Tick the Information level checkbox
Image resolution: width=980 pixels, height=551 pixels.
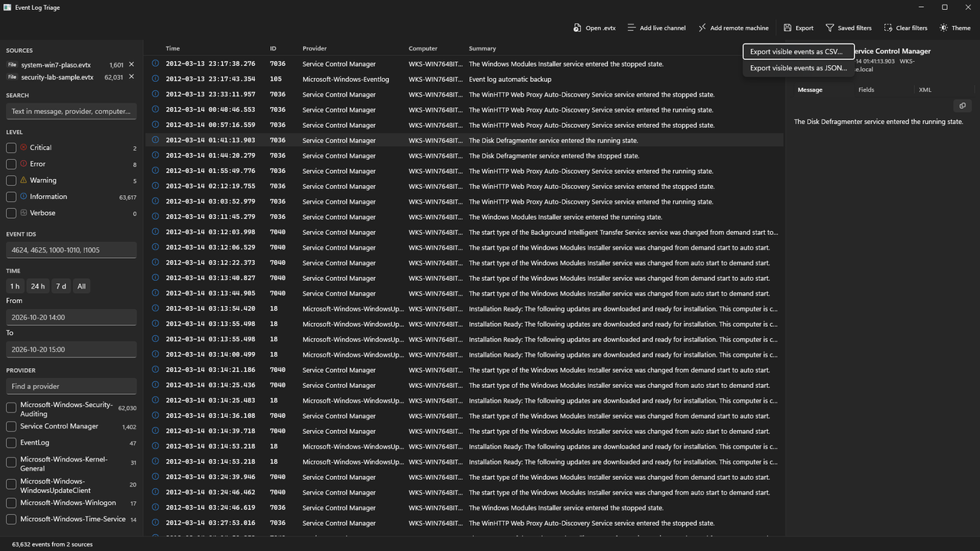pyautogui.click(x=11, y=197)
